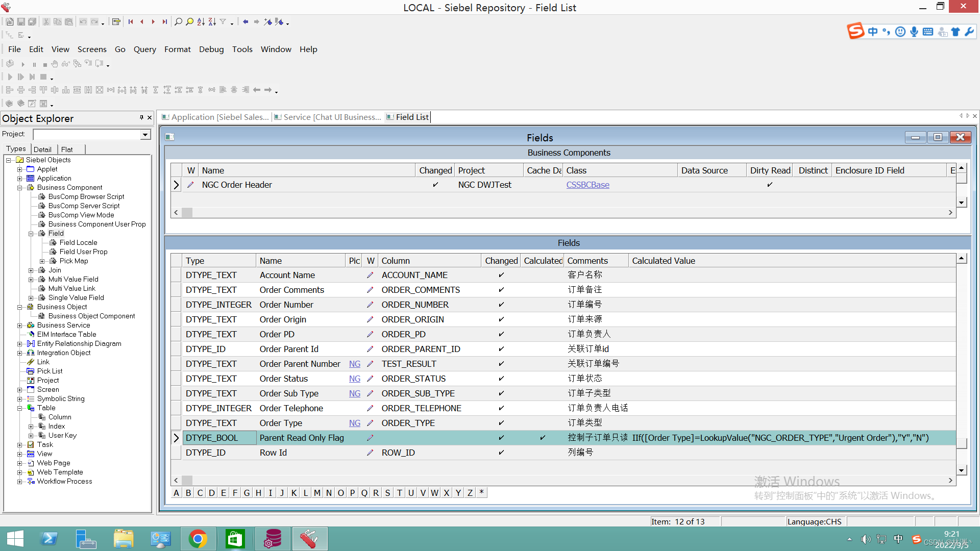Toggle Changed check for Order Number field

pos(501,305)
